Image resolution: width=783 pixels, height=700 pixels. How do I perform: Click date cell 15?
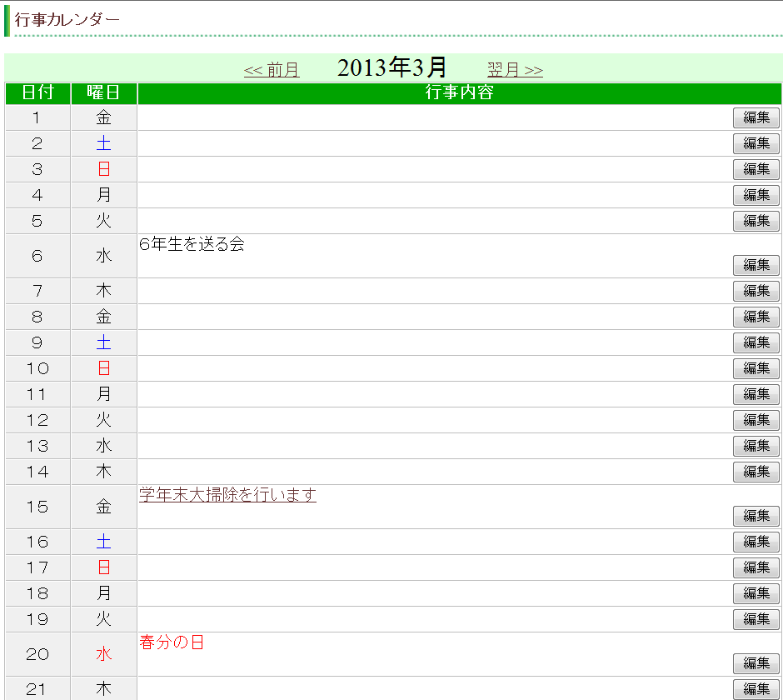pos(38,507)
